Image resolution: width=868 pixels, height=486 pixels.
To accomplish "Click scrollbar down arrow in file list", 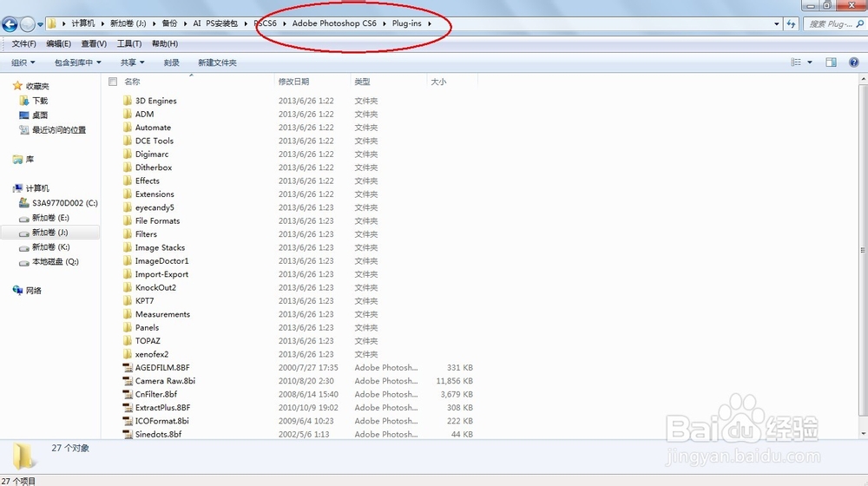I will pyautogui.click(x=863, y=433).
